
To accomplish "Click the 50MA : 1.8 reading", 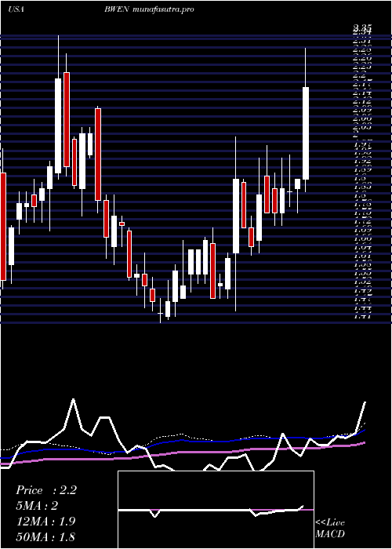I will pos(45,536).
